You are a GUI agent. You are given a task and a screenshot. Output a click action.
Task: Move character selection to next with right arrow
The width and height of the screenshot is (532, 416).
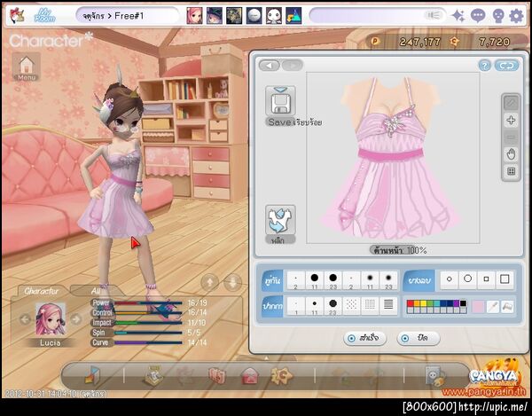(x=76, y=319)
